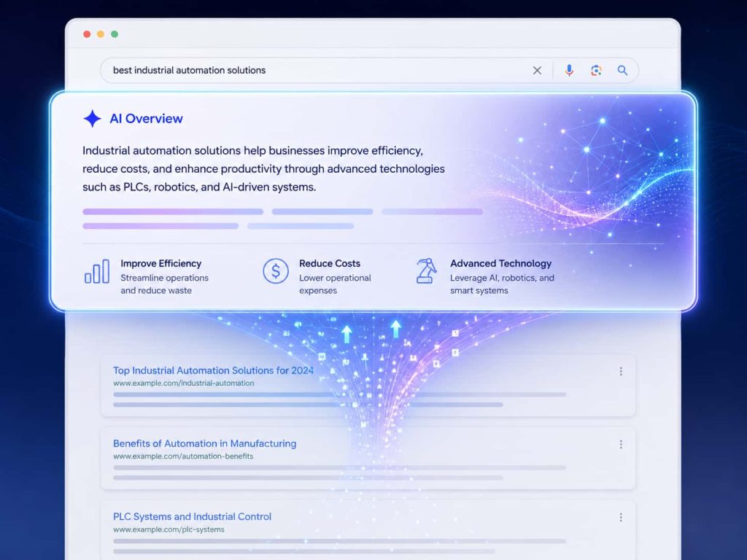747x560 pixels.
Task: Open options menu for Top Industrial Automation result
Action: click(621, 371)
